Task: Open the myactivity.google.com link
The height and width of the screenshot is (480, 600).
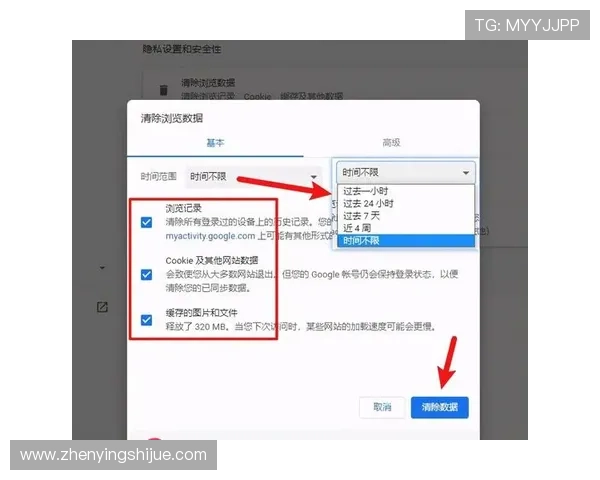Action: click(210, 236)
